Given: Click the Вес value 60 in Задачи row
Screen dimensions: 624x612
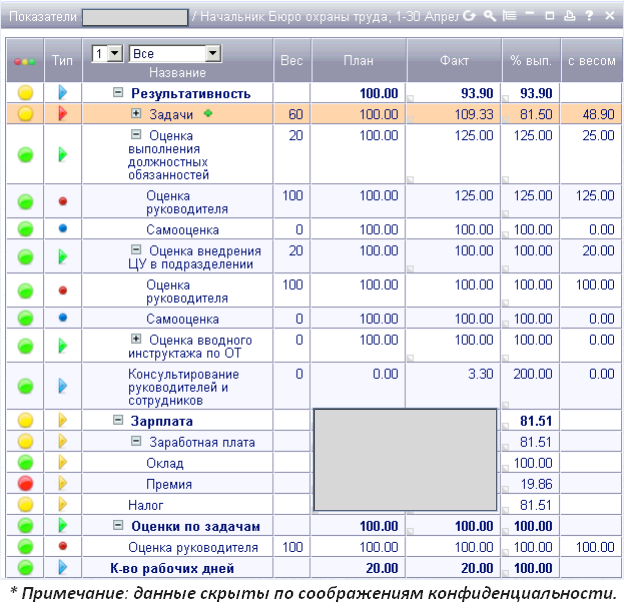Looking at the screenshot, I should tap(295, 115).
